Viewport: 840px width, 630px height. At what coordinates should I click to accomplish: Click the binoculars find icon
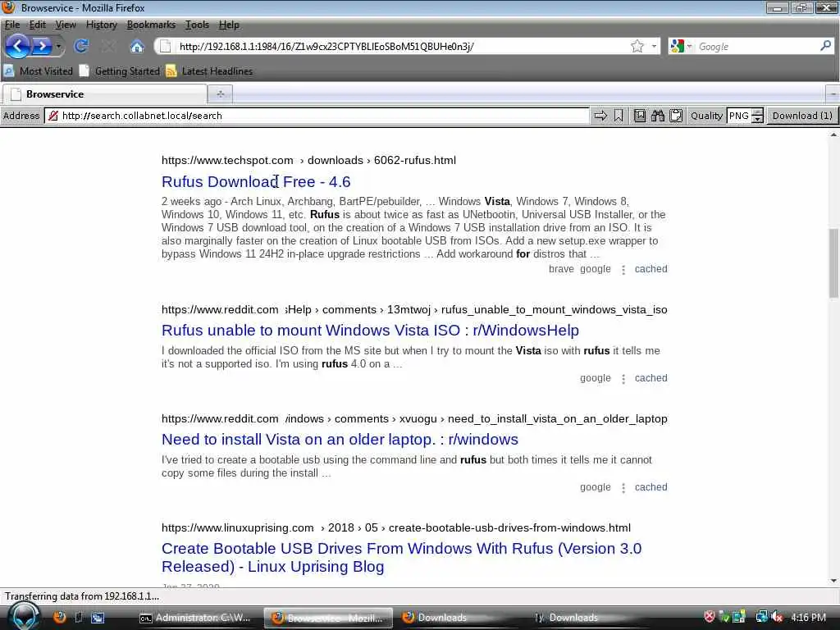658,116
